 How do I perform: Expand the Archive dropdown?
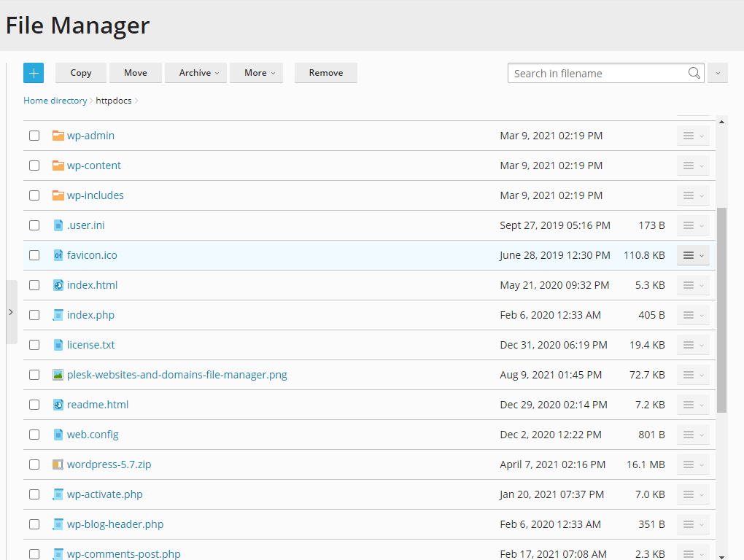tap(195, 73)
